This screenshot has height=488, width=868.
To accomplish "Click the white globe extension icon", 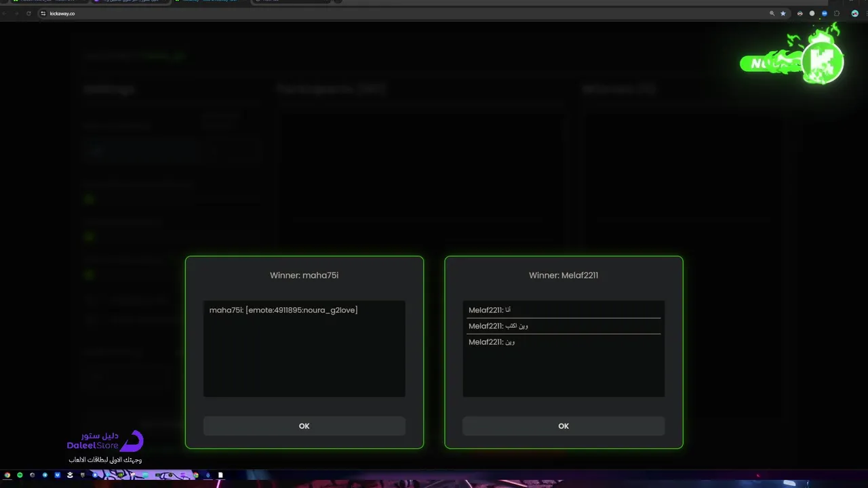I will pos(812,14).
